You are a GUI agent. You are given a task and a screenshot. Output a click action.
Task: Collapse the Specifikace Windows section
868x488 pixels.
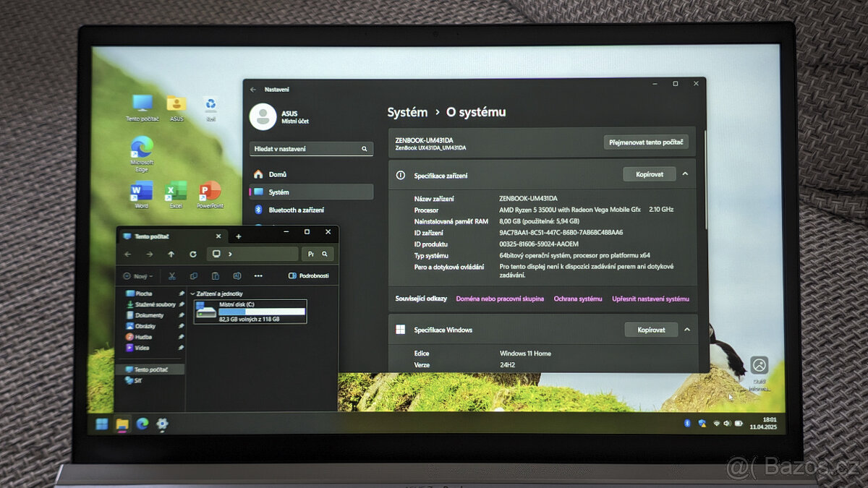coord(686,330)
